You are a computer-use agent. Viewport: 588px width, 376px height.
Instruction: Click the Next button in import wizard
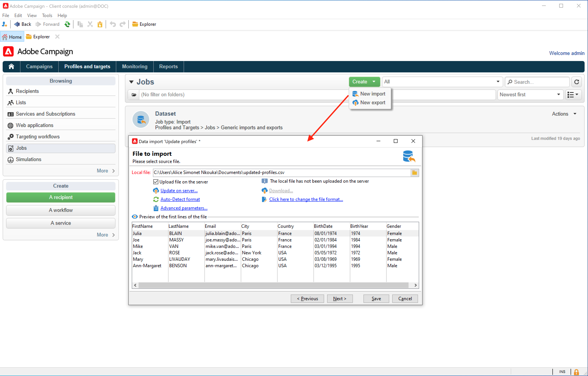click(339, 298)
